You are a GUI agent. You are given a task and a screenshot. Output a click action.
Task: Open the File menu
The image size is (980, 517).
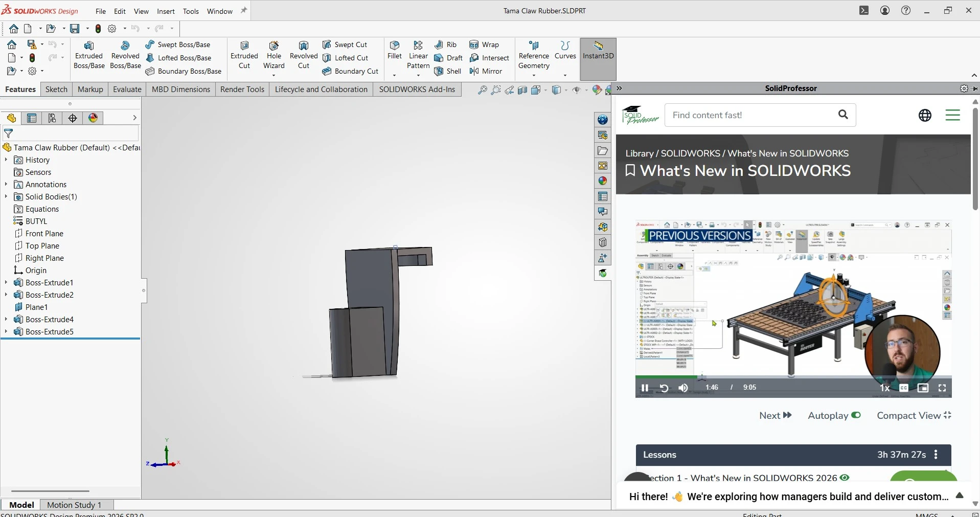tap(101, 11)
